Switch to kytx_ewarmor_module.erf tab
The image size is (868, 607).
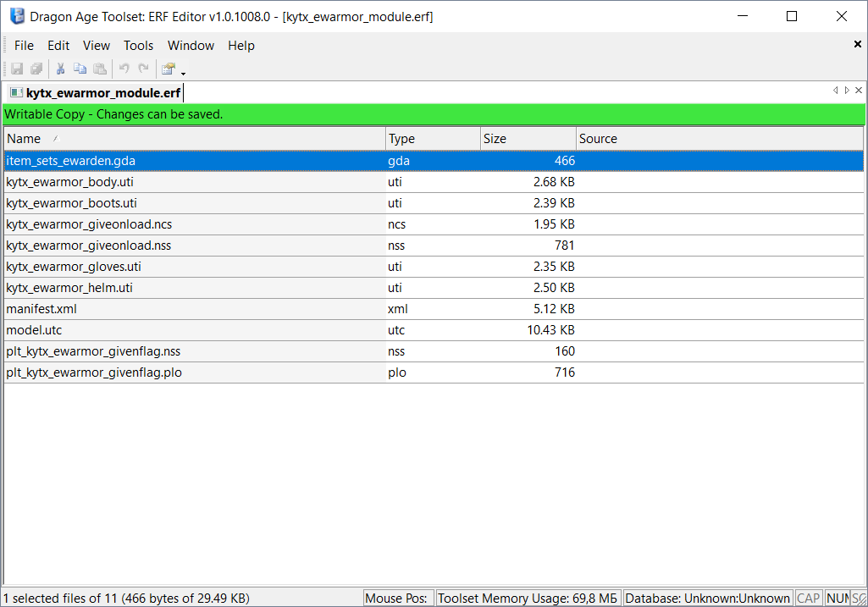click(x=95, y=93)
